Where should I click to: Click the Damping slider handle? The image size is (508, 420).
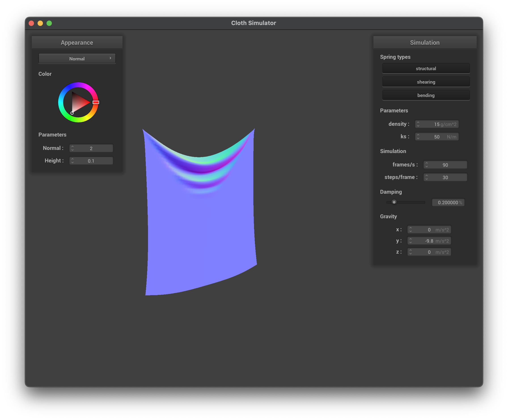coord(394,202)
